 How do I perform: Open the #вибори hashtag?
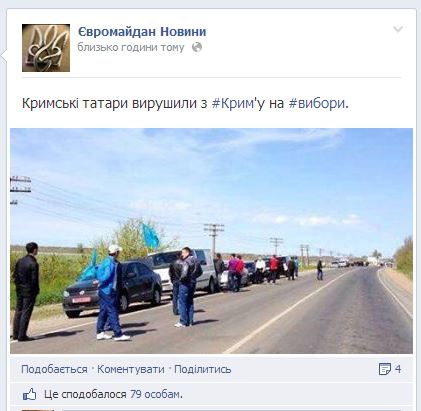pyautogui.click(x=317, y=103)
